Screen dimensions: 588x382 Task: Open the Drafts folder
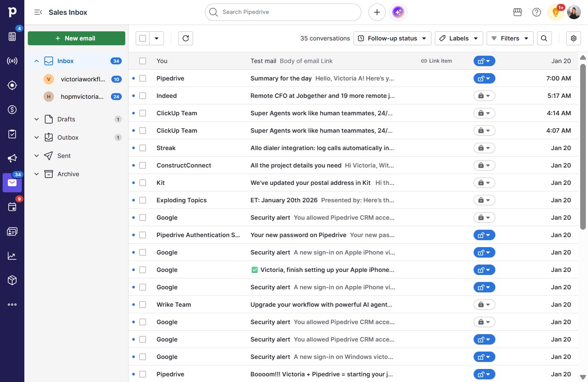point(77,119)
